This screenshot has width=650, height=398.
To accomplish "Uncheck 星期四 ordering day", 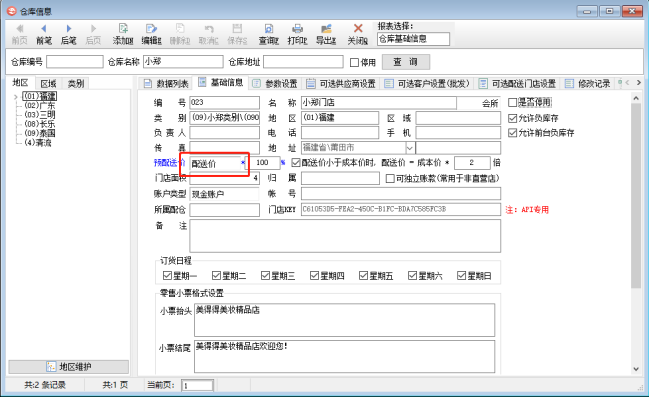I will pyautogui.click(x=314, y=276).
